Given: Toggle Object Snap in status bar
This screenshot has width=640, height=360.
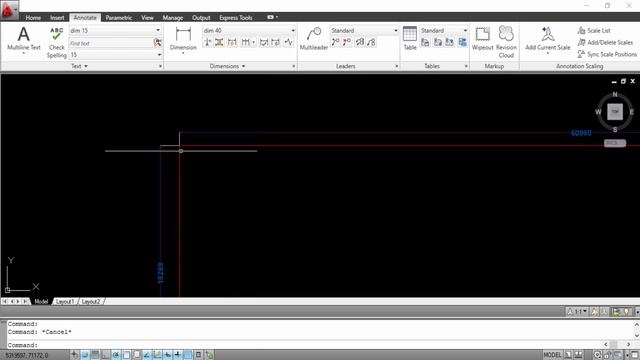Looking at the screenshot, I should [x=126, y=355].
